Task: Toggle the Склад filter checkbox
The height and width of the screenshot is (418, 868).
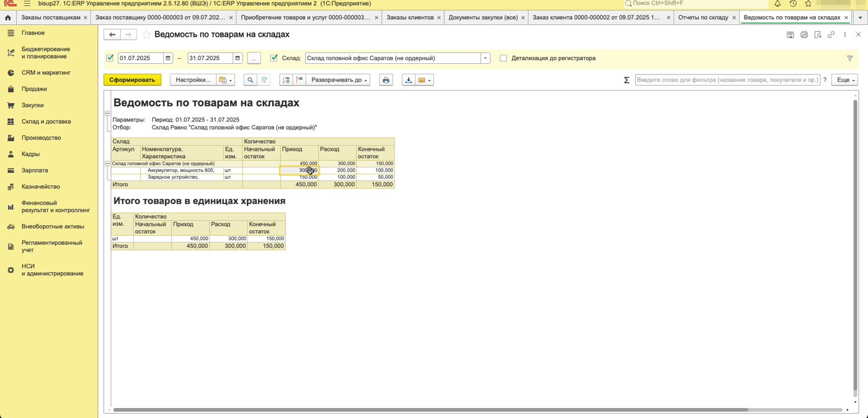Action: [274, 58]
